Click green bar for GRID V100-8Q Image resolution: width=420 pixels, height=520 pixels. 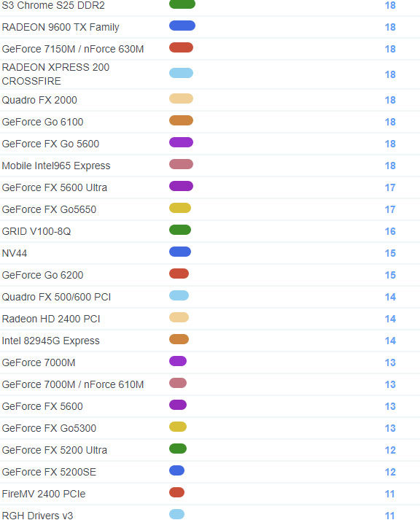coord(180,230)
